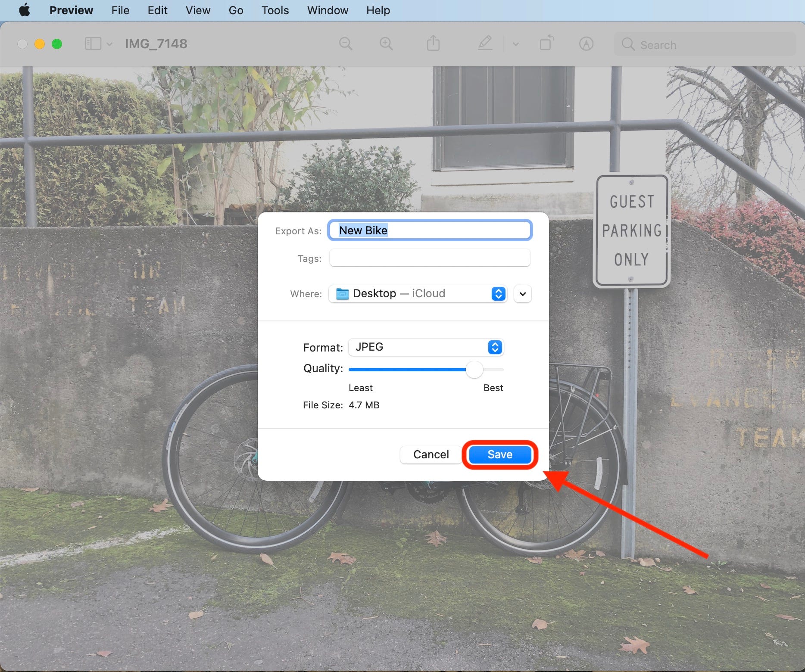Click the Save button
The width and height of the screenshot is (805, 672).
click(x=499, y=454)
